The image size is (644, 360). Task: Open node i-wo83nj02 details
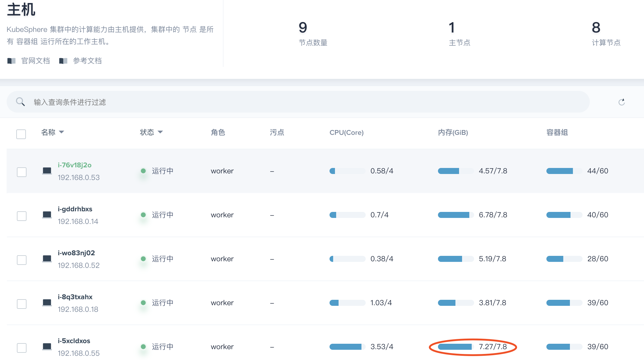point(76,253)
